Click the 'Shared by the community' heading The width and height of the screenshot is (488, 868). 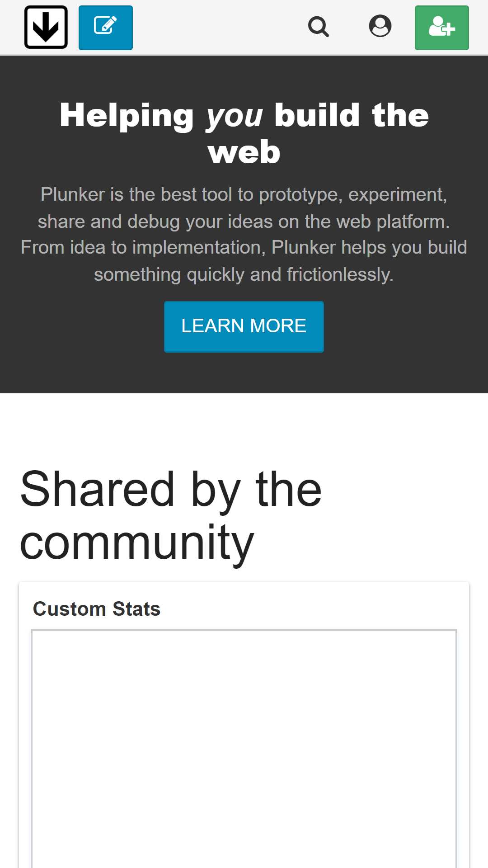point(171,516)
